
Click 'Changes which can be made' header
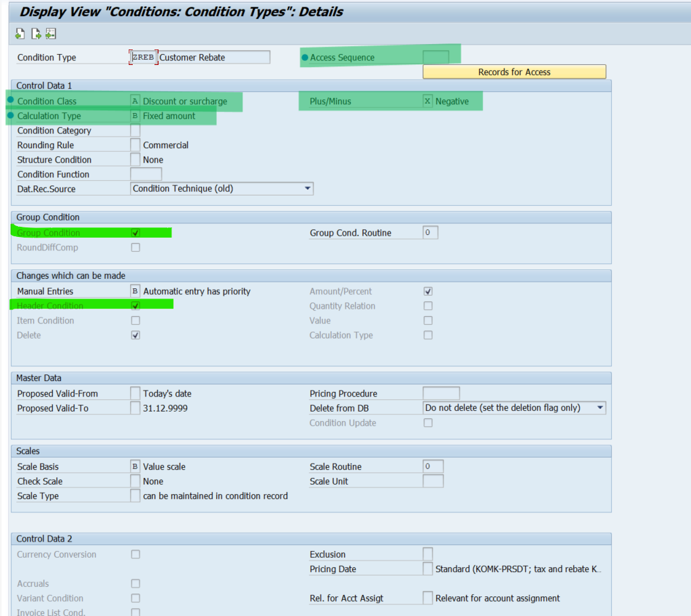coord(71,276)
